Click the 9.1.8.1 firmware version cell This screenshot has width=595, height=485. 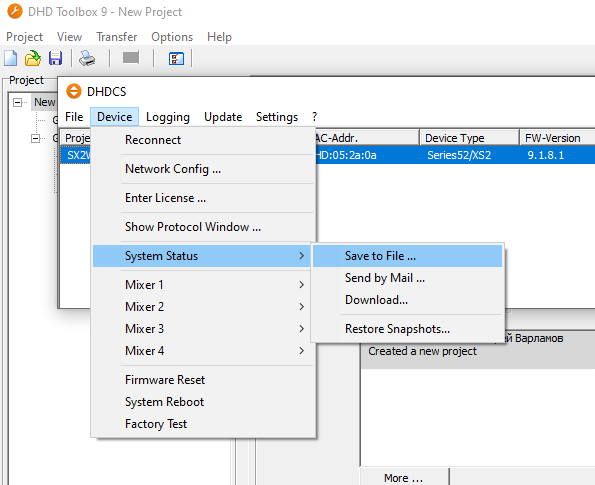click(x=546, y=155)
